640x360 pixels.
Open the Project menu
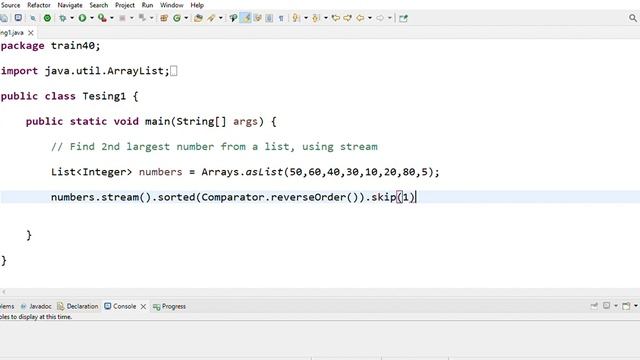pos(124,5)
